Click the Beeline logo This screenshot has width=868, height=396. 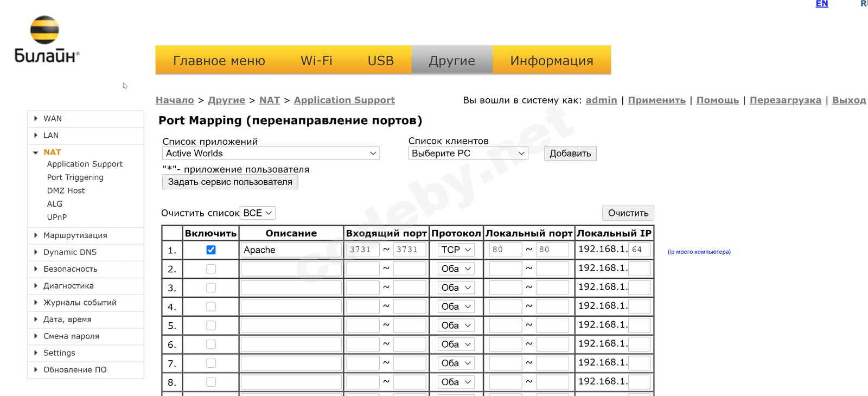pyautogui.click(x=47, y=40)
